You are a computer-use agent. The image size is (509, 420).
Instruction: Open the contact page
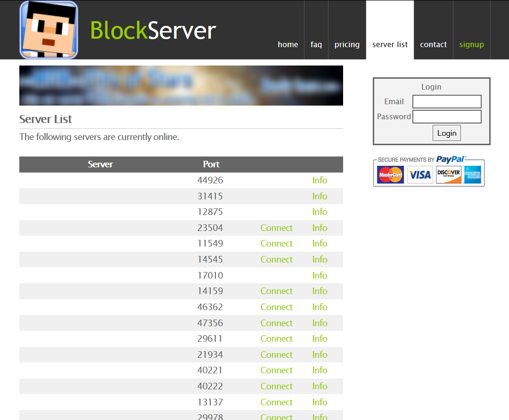click(x=433, y=44)
